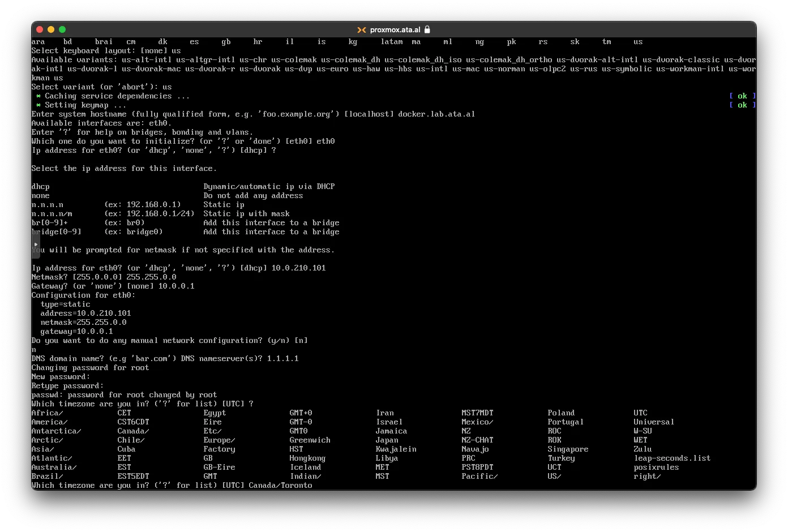The width and height of the screenshot is (788, 532).
Task: Click 'Greenwich' in the timezone list
Action: [x=310, y=440]
